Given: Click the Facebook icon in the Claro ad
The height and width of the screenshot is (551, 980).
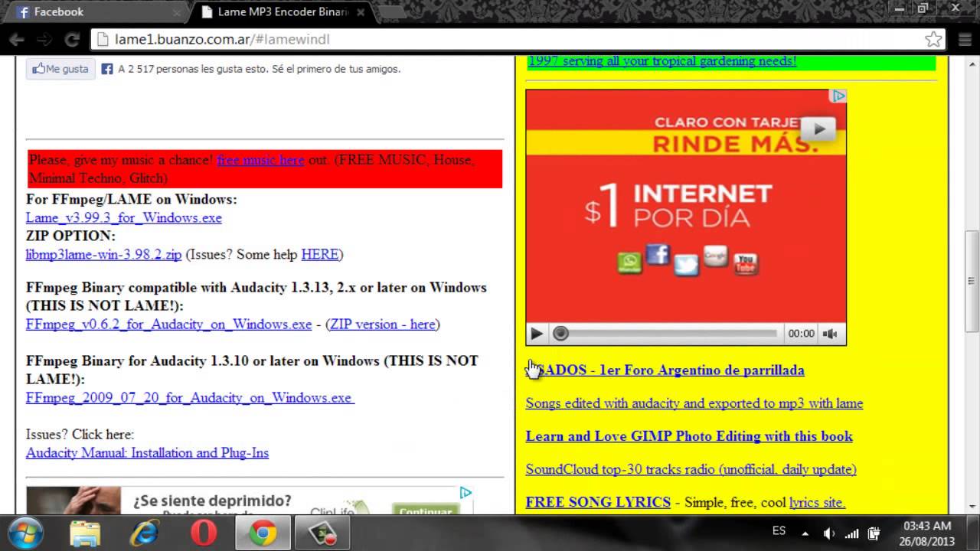Looking at the screenshot, I should (x=658, y=253).
